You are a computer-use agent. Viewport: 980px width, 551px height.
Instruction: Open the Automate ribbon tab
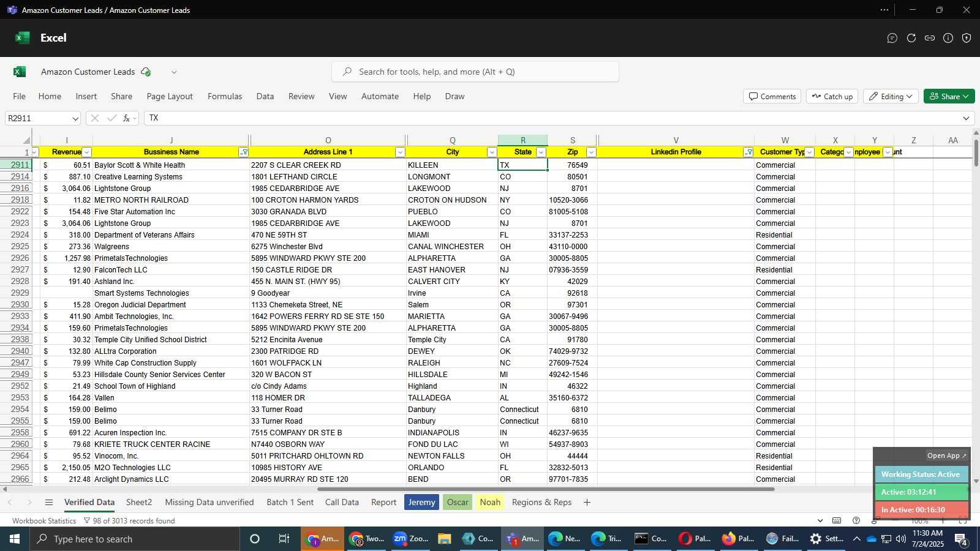[380, 96]
